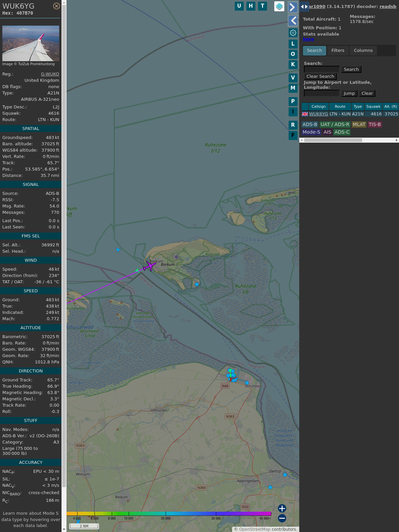
Task: Open the map layers selector
Action: pyautogui.click(x=279, y=6)
